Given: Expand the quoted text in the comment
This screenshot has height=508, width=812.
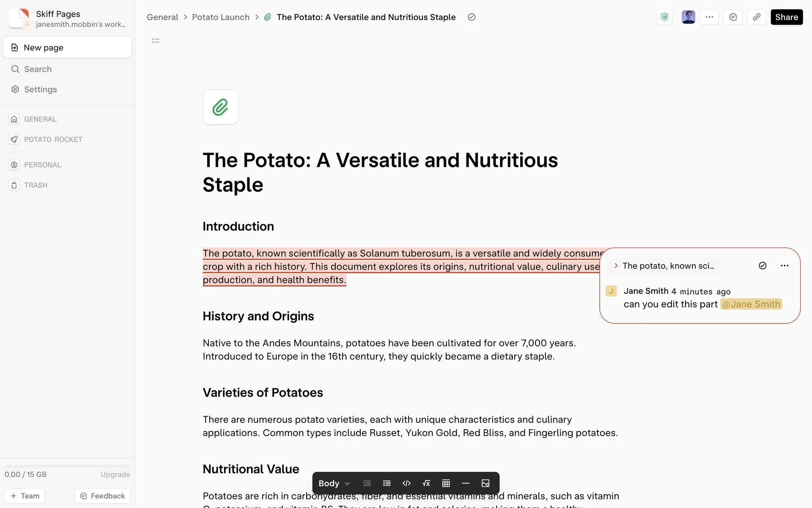Looking at the screenshot, I should tap(616, 265).
